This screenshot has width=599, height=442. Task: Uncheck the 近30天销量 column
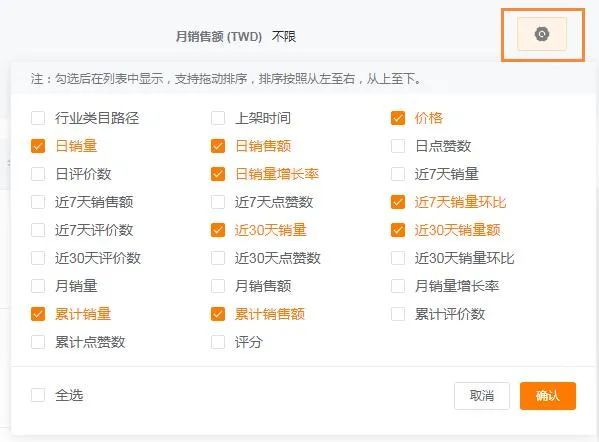point(218,230)
